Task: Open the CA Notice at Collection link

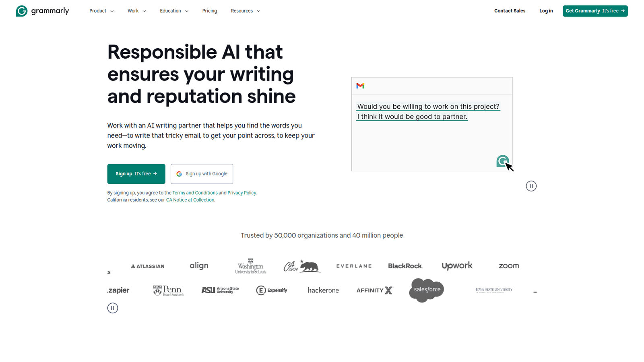Action: pyautogui.click(x=190, y=200)
